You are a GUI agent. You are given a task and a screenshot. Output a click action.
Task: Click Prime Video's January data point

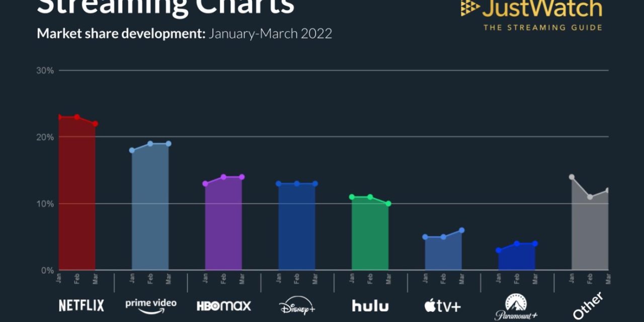pyautogui.click(x=132, y=150)
